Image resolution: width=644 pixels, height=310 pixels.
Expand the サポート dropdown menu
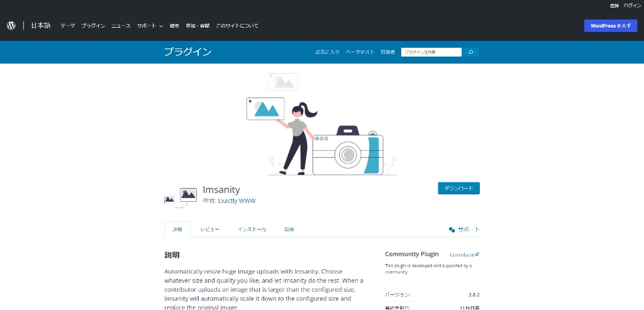click(150, 26)
